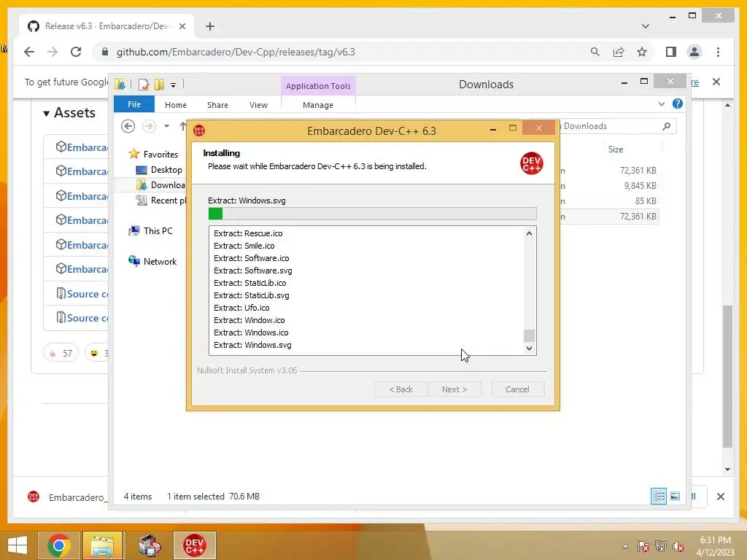Click Explorer's back navigation arrow
The image size is (747, 560).
point(128,126)
